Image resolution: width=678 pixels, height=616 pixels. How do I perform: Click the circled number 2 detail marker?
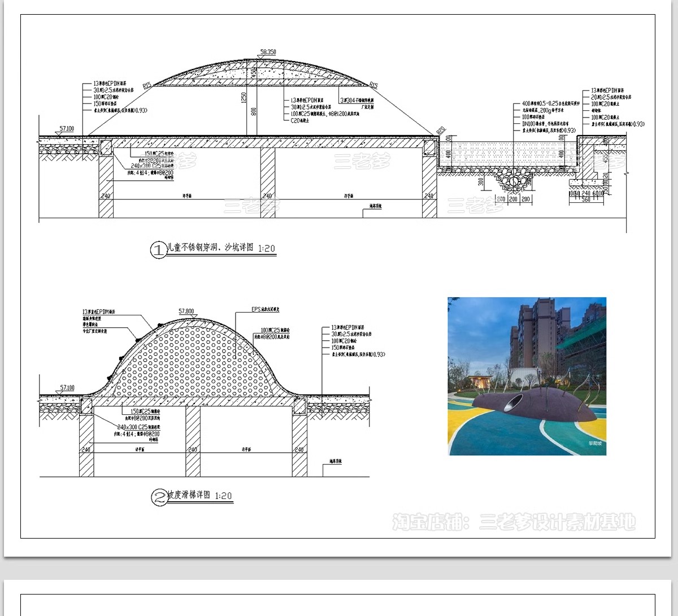(x=159, y=497)
